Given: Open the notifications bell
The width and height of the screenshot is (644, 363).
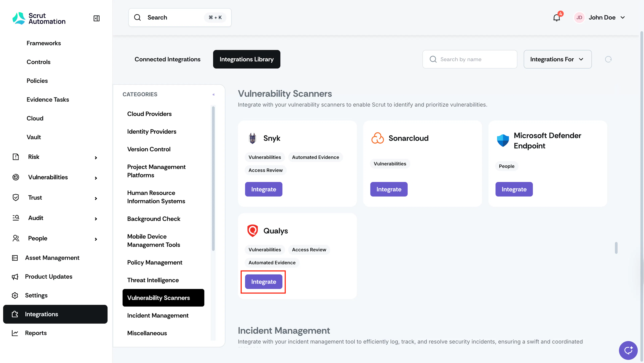Looking at the screenshot, I should click(x=557, y=17).
